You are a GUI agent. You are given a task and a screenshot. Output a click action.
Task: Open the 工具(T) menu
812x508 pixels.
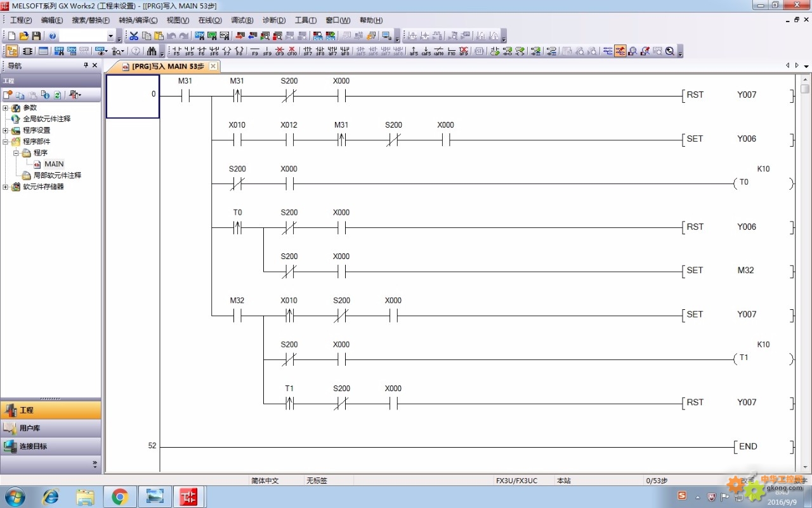point(306,20)
